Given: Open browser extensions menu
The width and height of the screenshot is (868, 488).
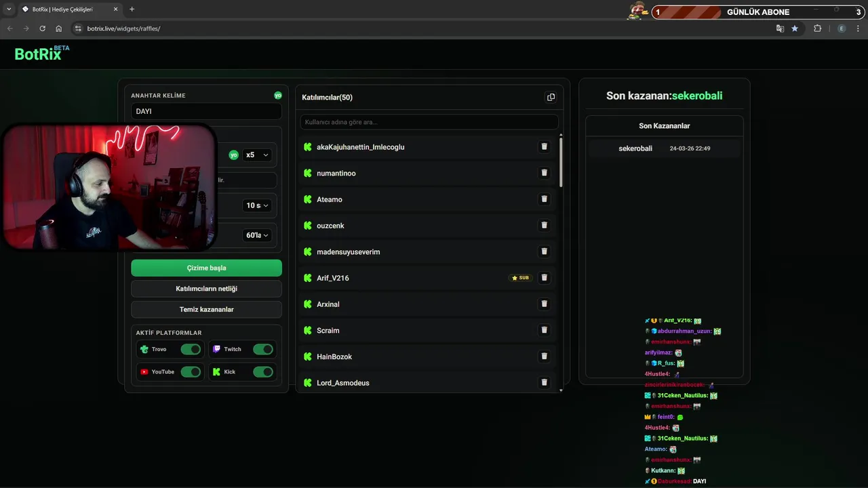Looking at the screenshot, I should [817, 28].
